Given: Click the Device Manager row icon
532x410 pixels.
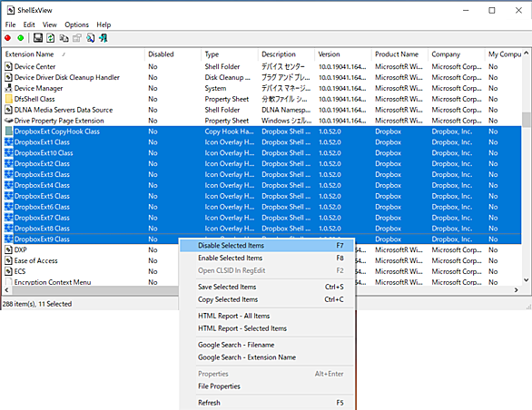Looking at the screenshot, I should [8, 88].
